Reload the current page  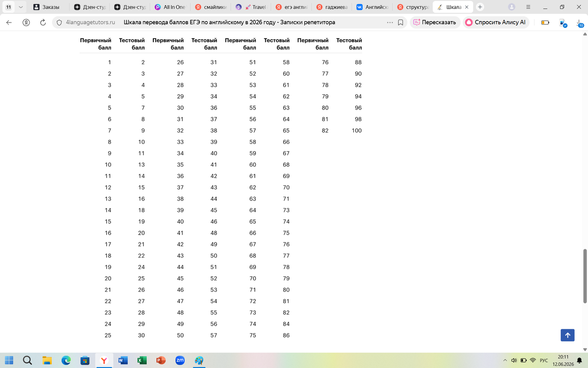click(x=43, y=22)
